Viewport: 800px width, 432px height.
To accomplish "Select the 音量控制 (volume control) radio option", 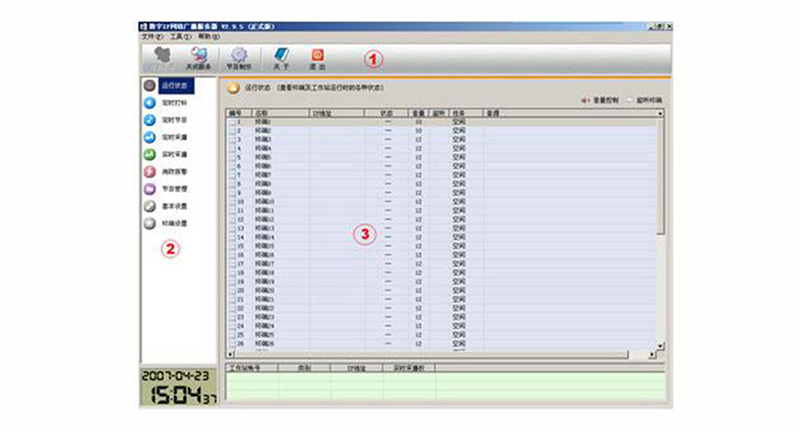I will coord(585,101).
